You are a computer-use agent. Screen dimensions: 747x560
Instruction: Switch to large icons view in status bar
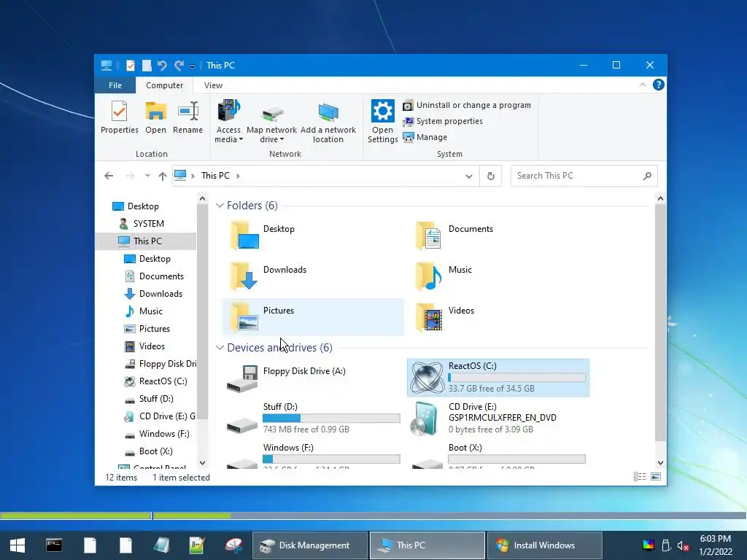click(x=656, y=477)
